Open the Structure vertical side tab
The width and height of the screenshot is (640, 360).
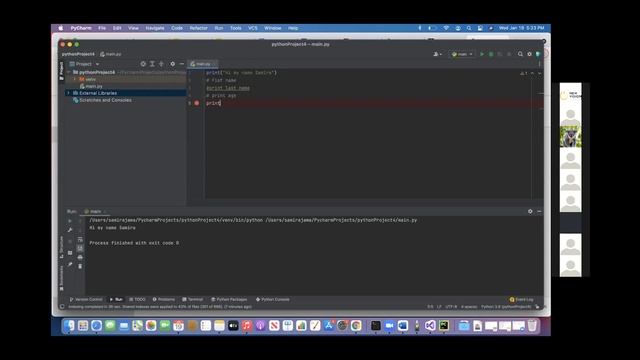pos(62,247)
